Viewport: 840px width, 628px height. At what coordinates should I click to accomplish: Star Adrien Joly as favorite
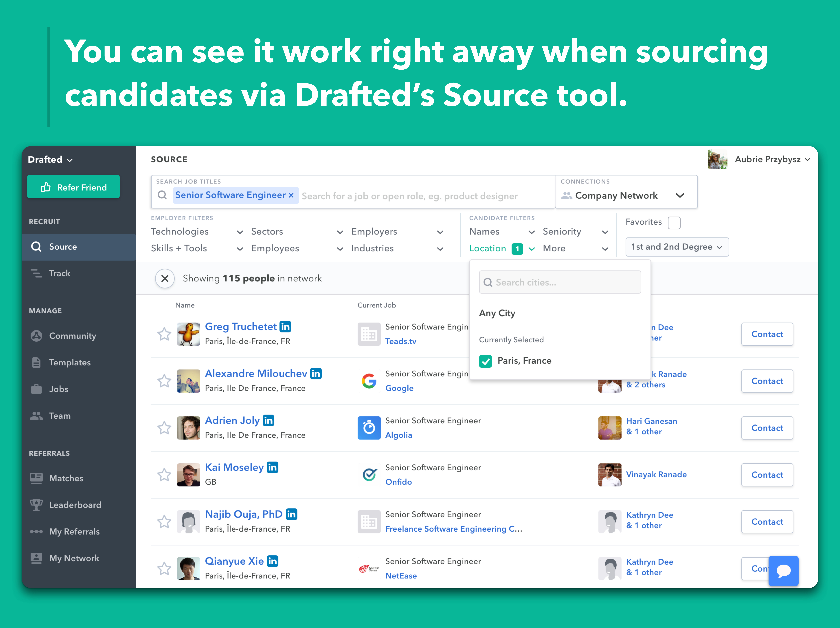point(164,428)
